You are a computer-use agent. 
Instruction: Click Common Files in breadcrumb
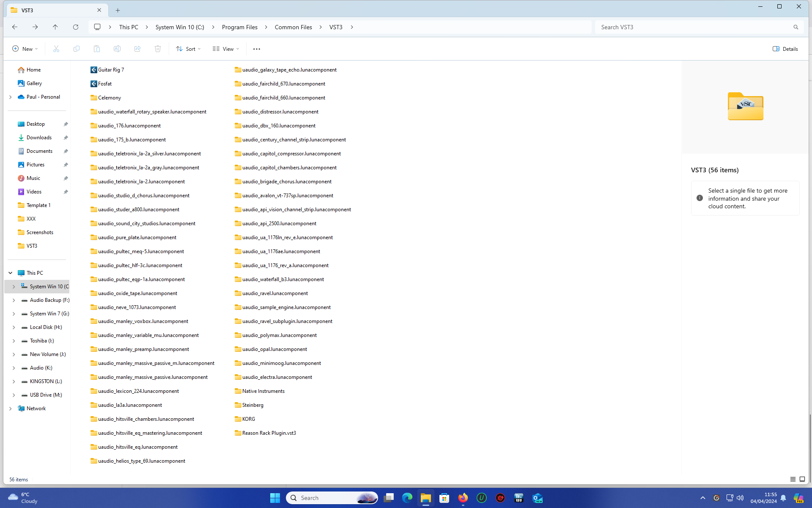[294, 27]
